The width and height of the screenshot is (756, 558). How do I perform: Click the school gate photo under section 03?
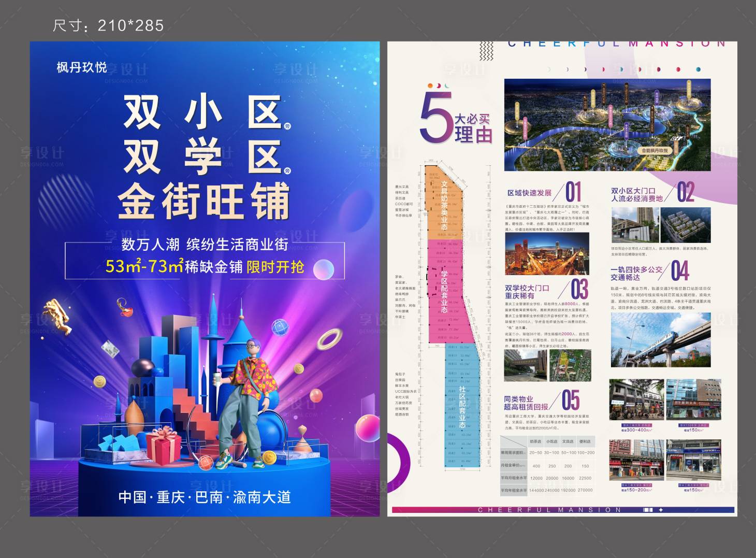(526, 365)
